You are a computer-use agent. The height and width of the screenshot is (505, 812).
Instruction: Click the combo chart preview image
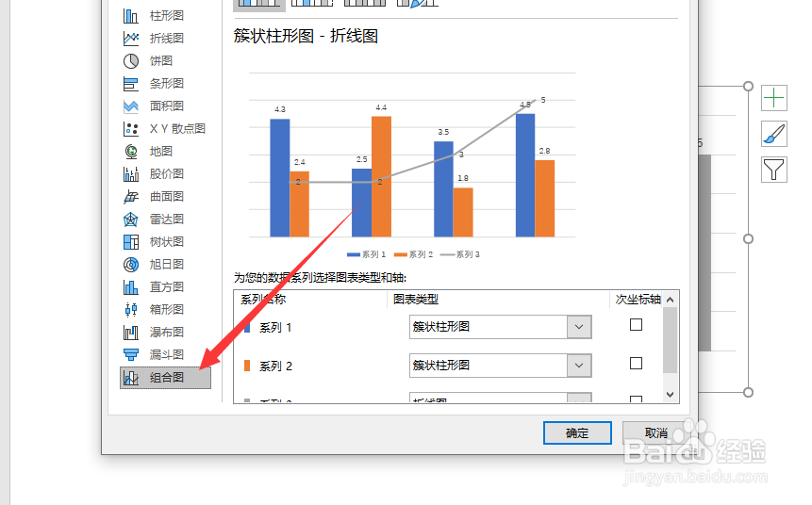(x=412, y=165)
